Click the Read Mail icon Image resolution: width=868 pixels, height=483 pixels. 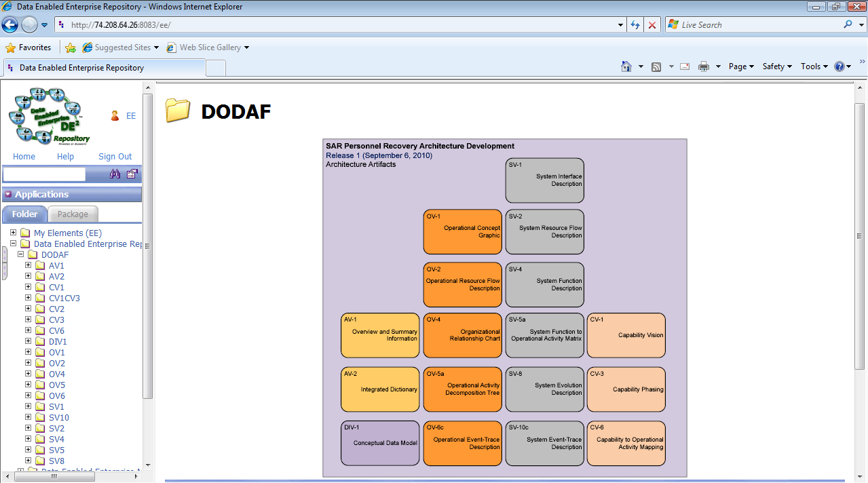tap(685, 66)
